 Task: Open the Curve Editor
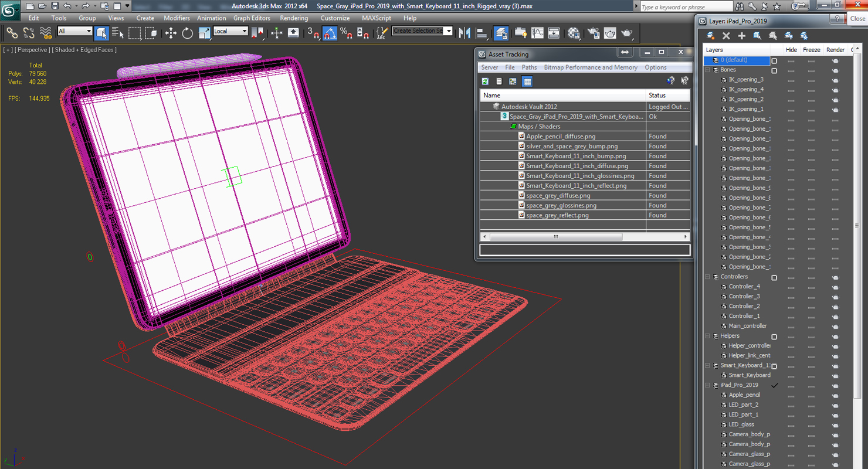(x=537, y=33)
